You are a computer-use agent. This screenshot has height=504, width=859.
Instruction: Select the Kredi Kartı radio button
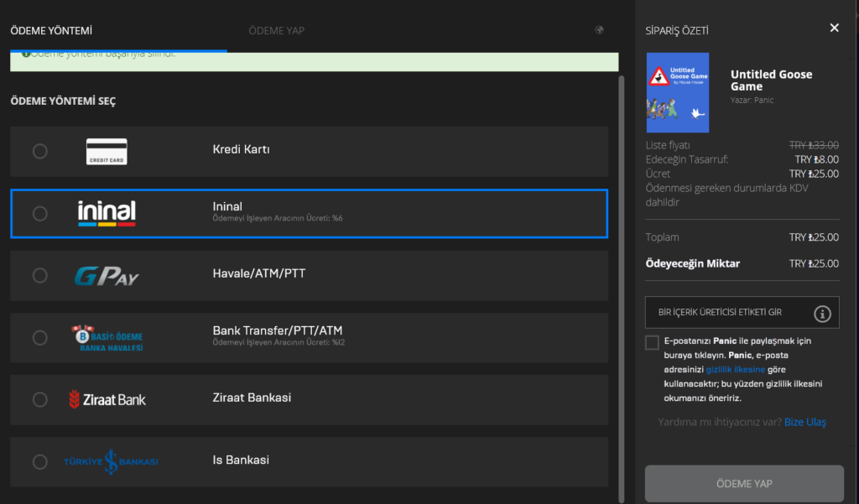tap(40, 151)
